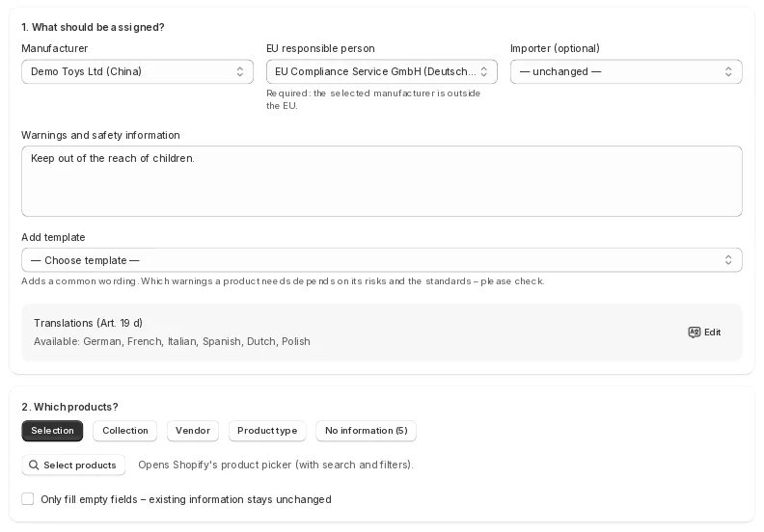The width and height of the screenshot is (764, 532).
Task: Click into the warnings and safety information textarea
Action: [x=381, y=181]
